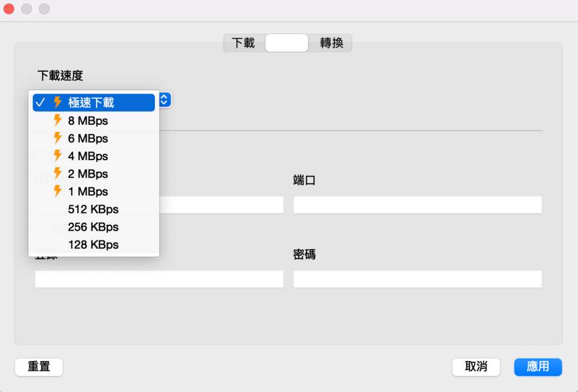Click the lightning icon next to 6 MBps
The width and height of the screenshot is (578, 392).
tap(57, 138)
